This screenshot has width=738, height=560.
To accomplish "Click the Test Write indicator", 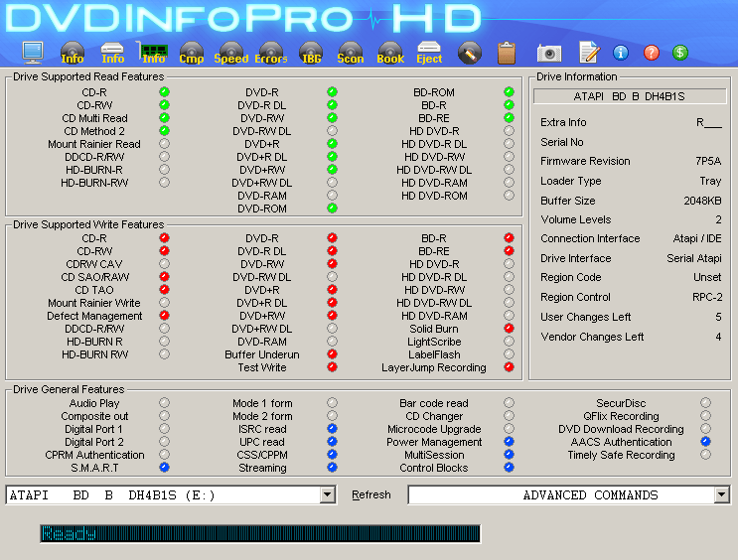I will point(332,366).
